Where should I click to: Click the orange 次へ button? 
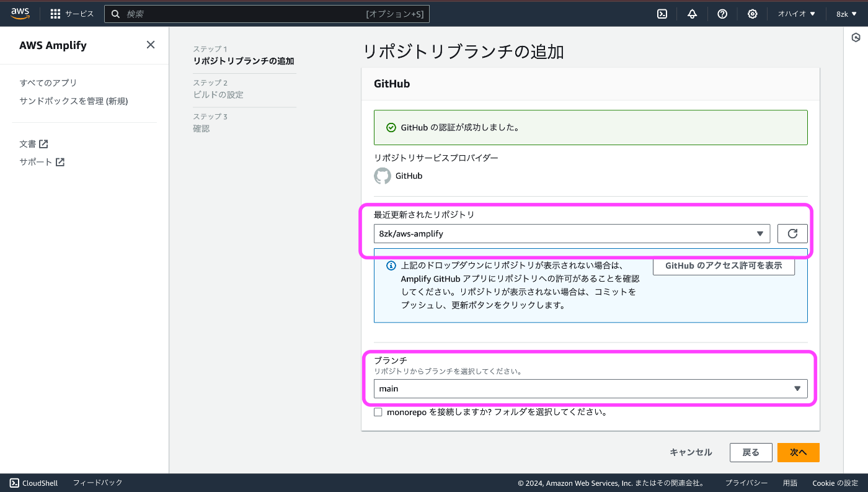click(799, 452)
